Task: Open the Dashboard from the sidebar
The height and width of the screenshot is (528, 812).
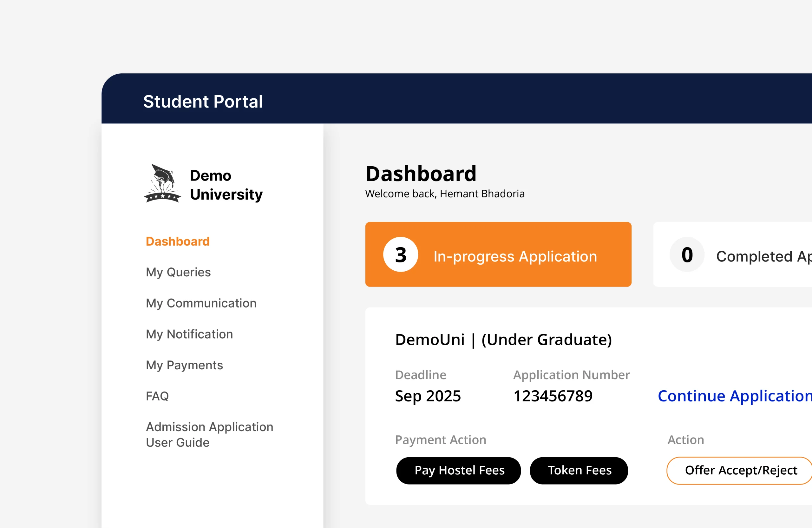Action: pos(177,241)
